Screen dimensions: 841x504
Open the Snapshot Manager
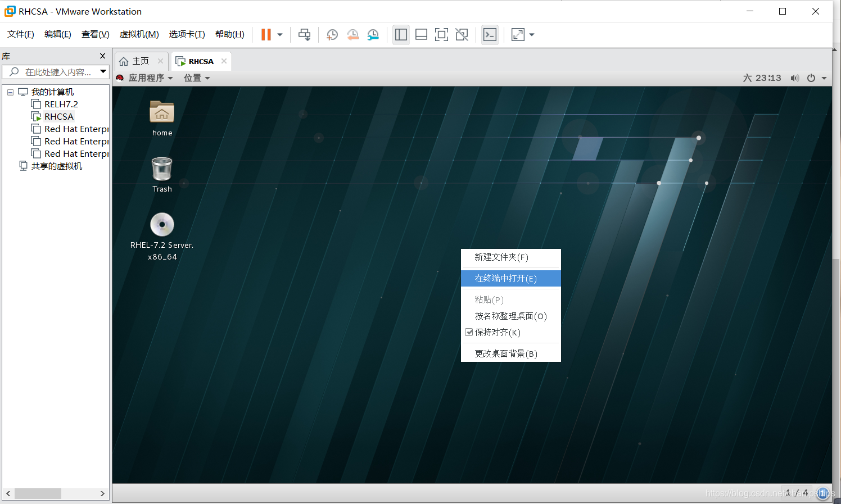pyautogui.click(x=373, y=34)
